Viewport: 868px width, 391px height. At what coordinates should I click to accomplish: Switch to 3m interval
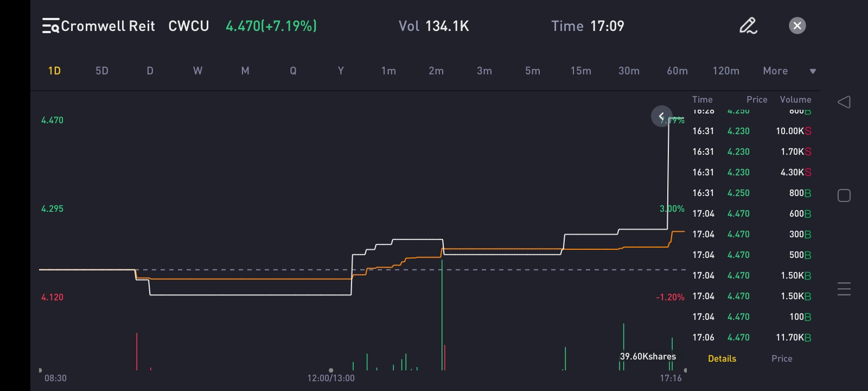coord(484,71)
